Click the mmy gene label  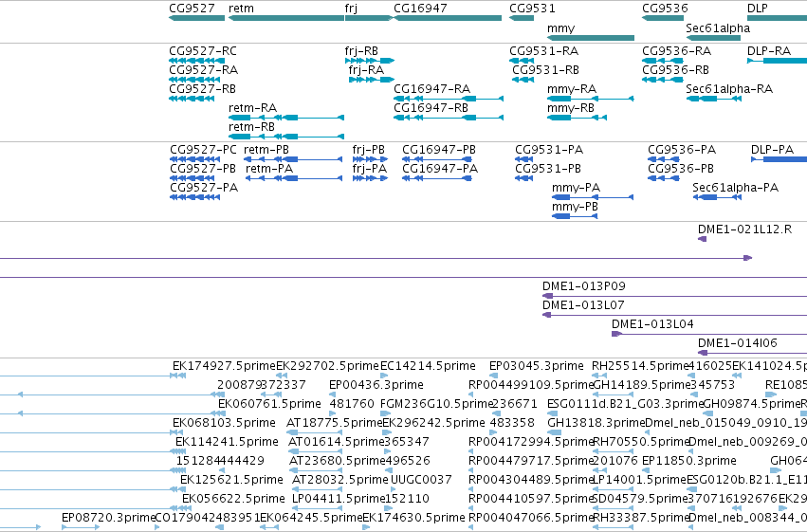point(560,28)
